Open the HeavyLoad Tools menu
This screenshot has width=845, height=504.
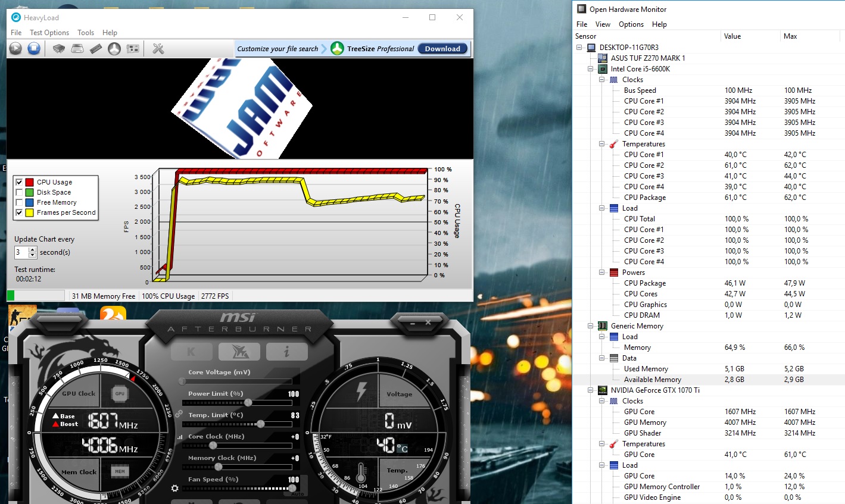tap(86, 33)
